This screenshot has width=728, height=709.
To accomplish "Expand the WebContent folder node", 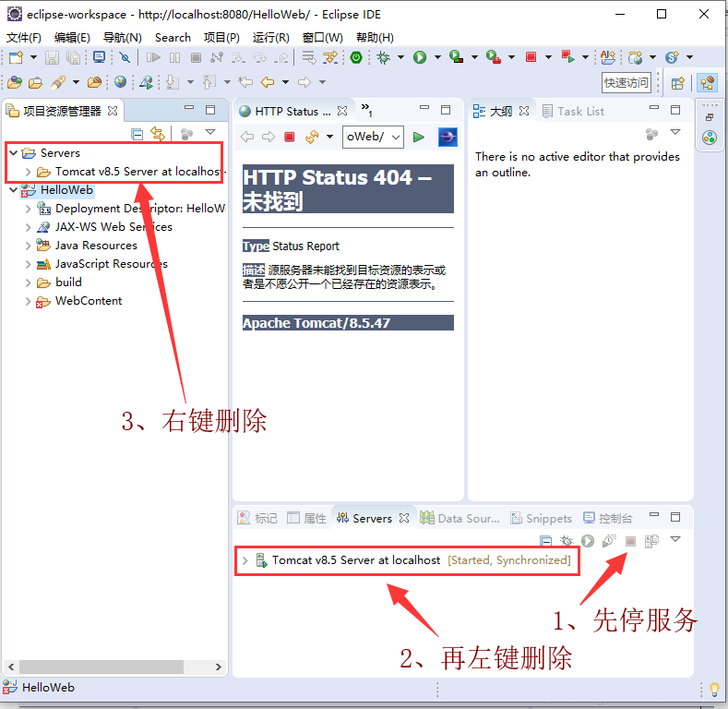I will coord(29,301).
